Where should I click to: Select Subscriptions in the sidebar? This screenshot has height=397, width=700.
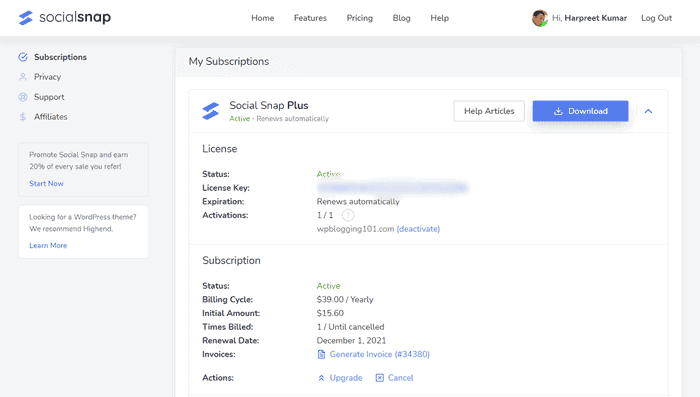click(x=60, y=57)
